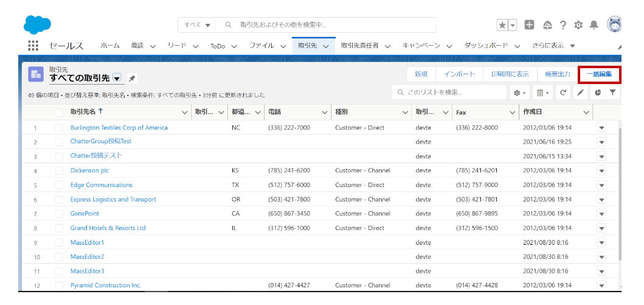Click the Salesforce cloud logo

coord(37,24)
